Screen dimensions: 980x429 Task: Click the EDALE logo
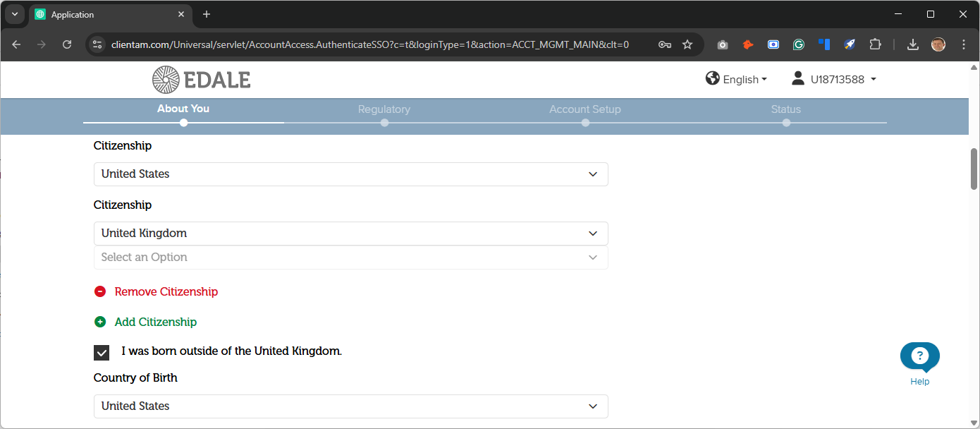(x=202, y=80)
